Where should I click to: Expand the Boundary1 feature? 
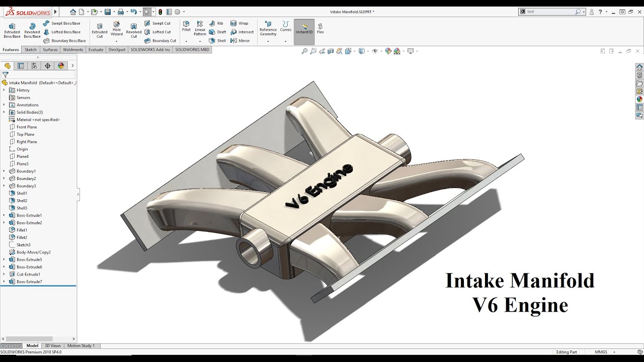(4, 171)
